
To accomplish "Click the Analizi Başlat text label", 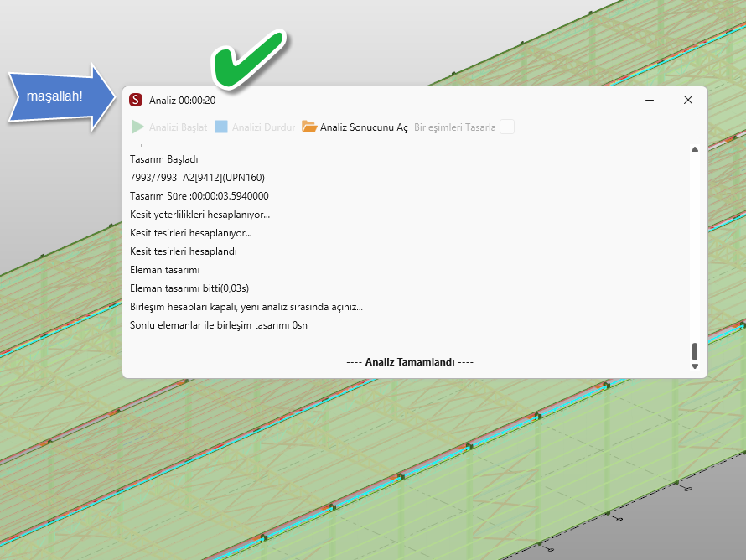I will pyautogui.click(x=178, y=127).
